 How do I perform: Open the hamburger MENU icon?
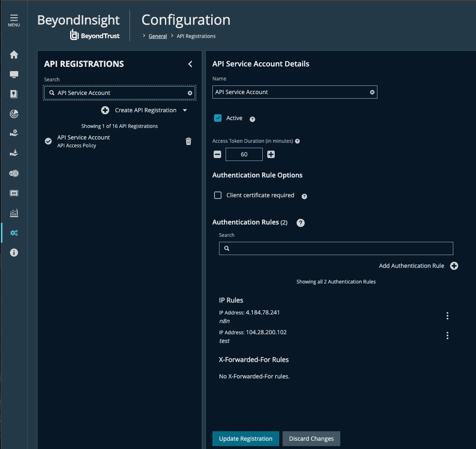pyautogui.click(x=14, y=20)
